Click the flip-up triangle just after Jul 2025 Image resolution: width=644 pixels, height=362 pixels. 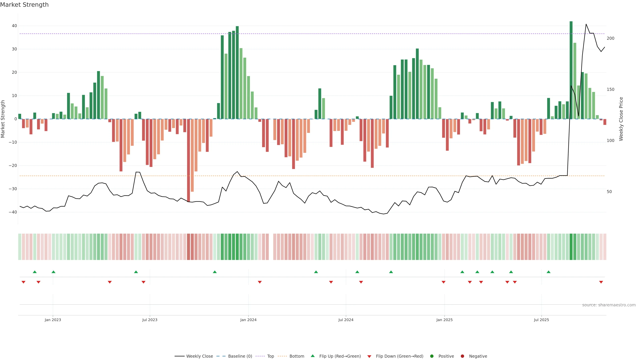tap(549, 272)
